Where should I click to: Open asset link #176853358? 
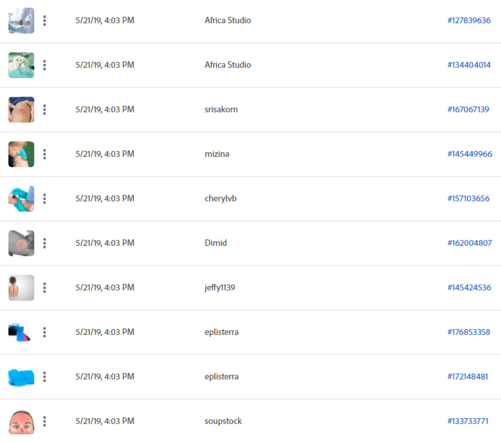click(x=469, y=332)
